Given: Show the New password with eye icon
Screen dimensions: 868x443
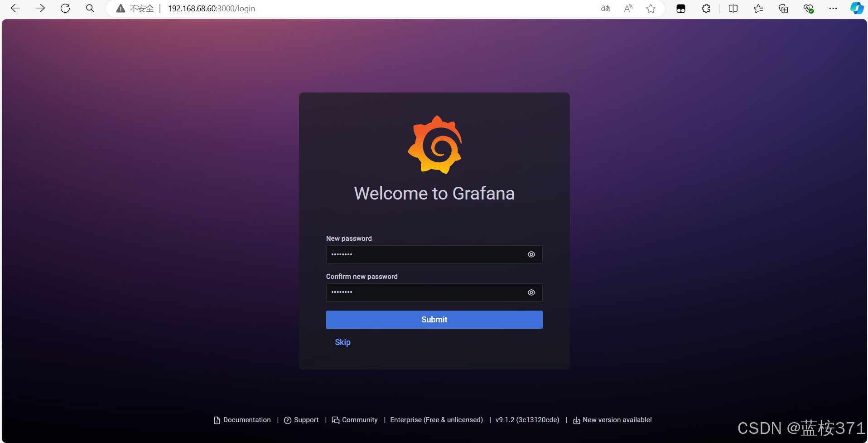Looking at the screenshot, I should tap(531, 254).
